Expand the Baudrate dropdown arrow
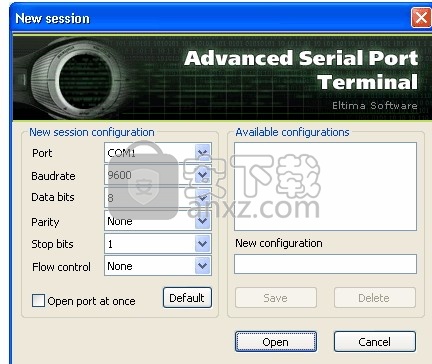 203,175
